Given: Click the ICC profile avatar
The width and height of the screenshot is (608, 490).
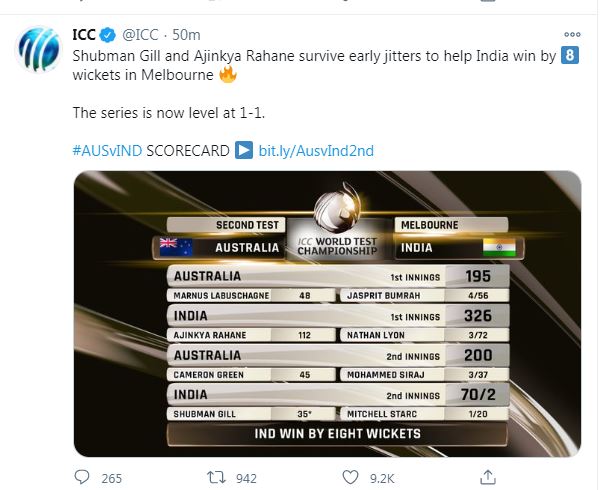Looking at the screenshot, I should click(x=38, y=49).
